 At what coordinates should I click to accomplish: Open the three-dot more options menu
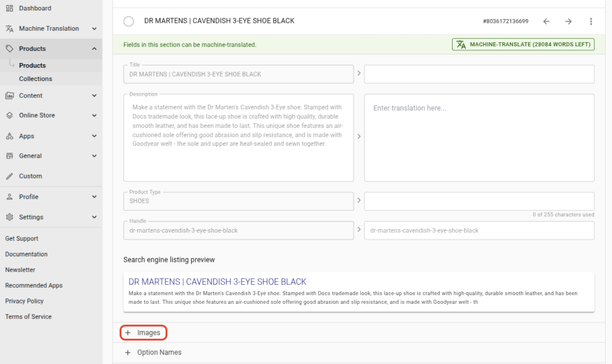(591, 21)
